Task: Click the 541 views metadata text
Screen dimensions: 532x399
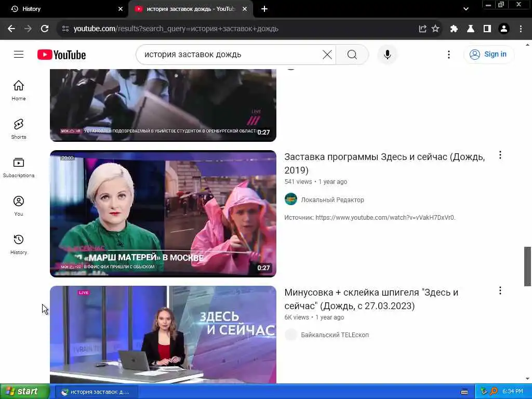Action: click(298, 181)
